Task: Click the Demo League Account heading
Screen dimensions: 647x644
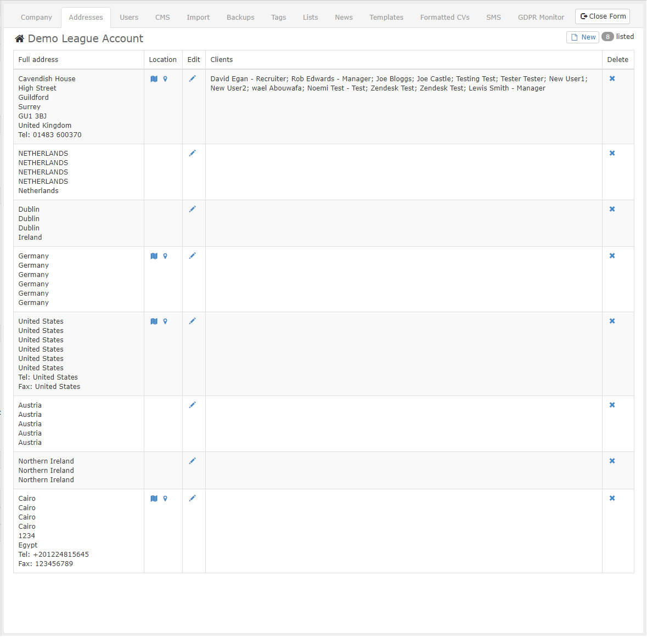Action: (86, 39)
